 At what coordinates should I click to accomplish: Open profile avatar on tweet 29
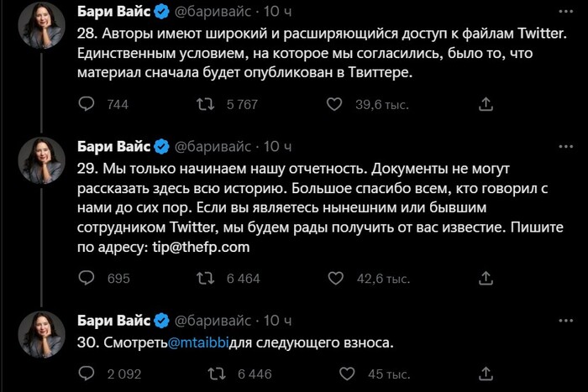tap(41, 161)
